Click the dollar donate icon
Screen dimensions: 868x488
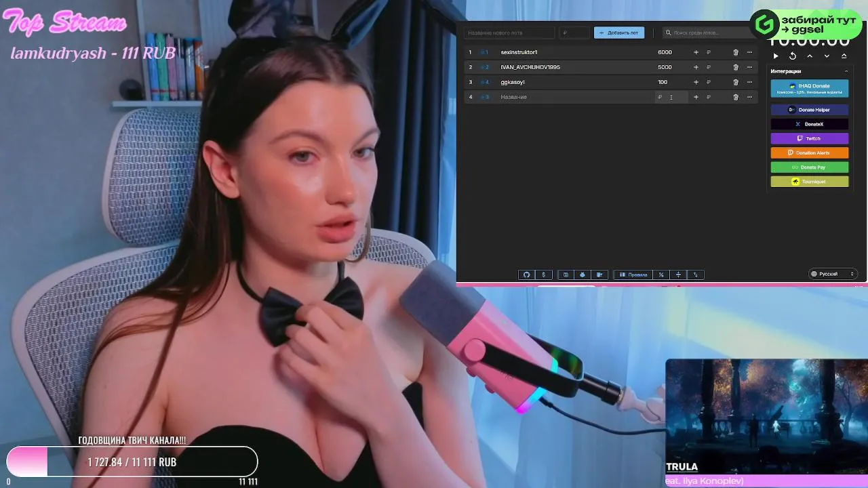point(543,274)
